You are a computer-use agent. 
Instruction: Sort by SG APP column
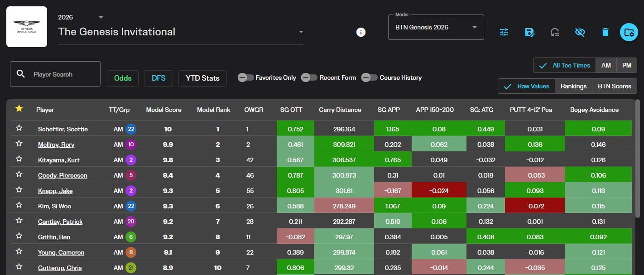pyautogui.click(x=389, y=110)
